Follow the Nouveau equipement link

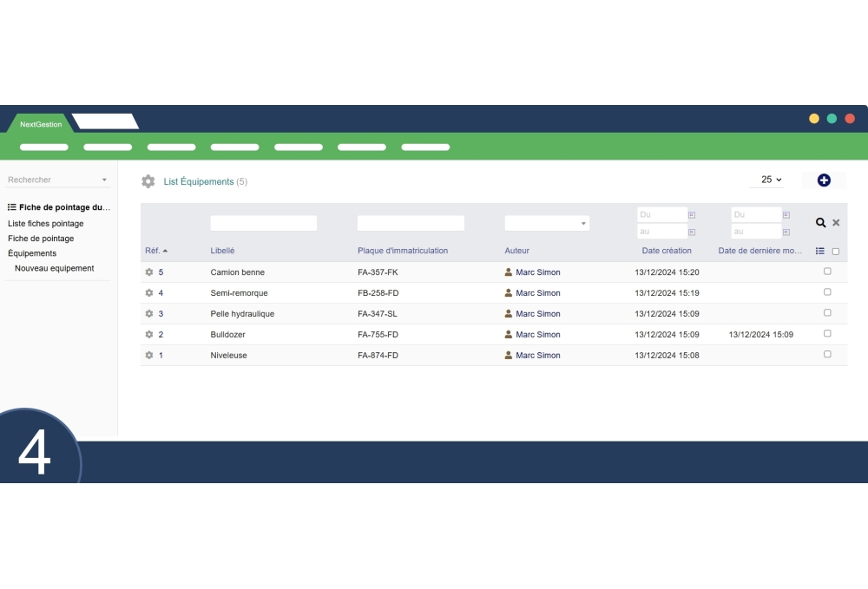[x=54, y=268]
